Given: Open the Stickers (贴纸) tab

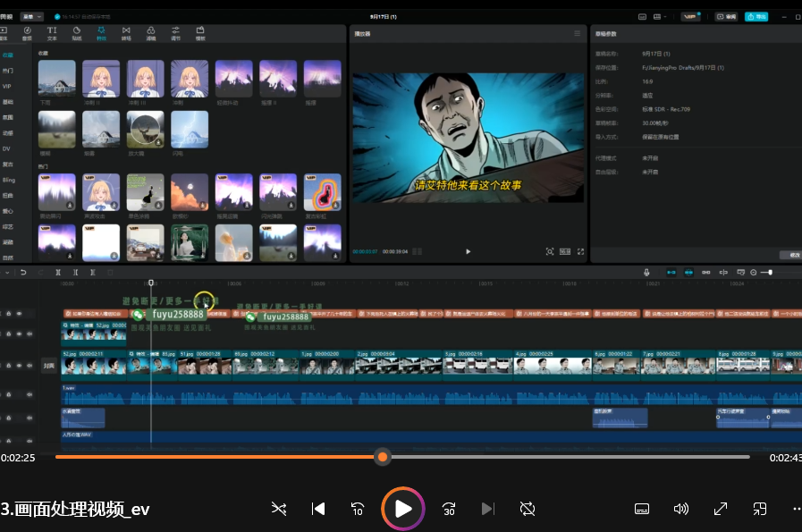Looking at the screenshot, I should click(x=77, y=33).
